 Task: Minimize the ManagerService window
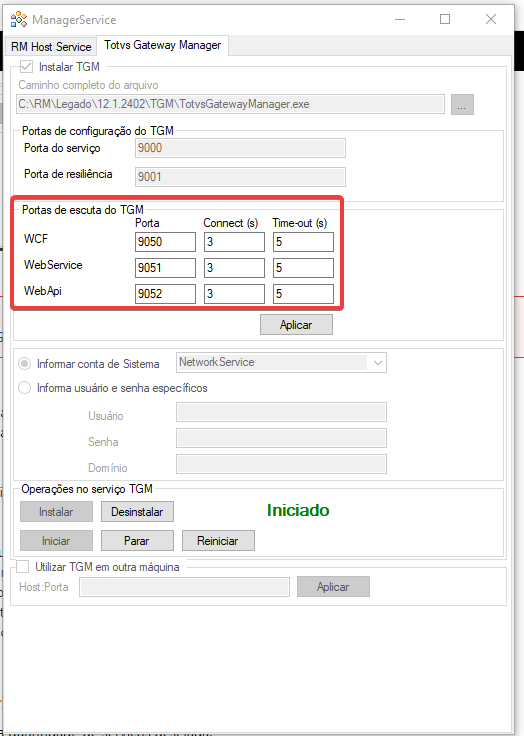[400, 20]
